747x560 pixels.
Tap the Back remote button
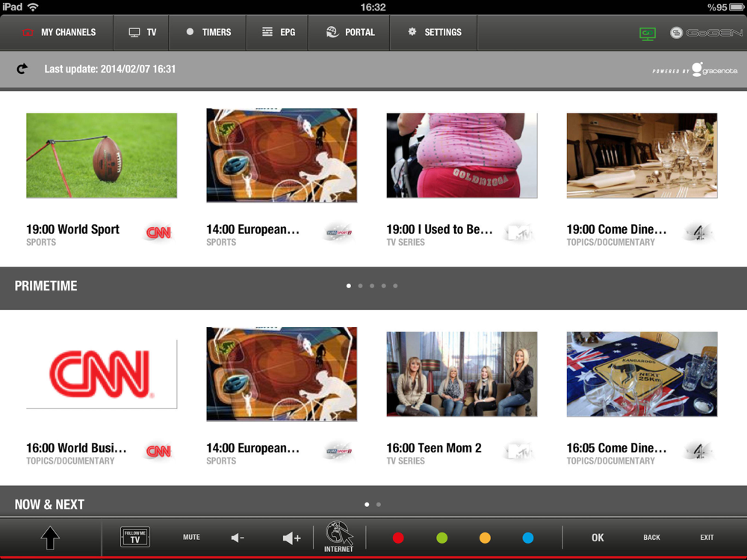651,537
